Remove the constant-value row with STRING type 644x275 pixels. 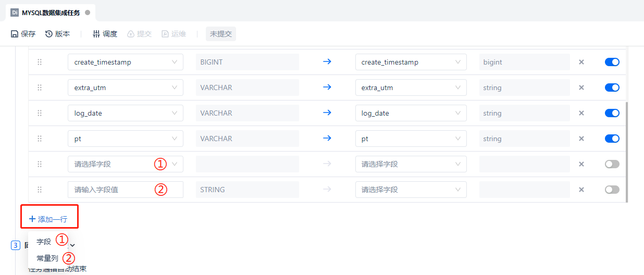(x=581, y=190)
